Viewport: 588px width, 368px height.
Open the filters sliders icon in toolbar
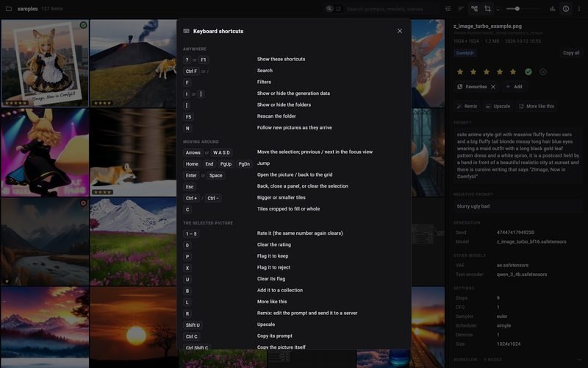point(448,9)
